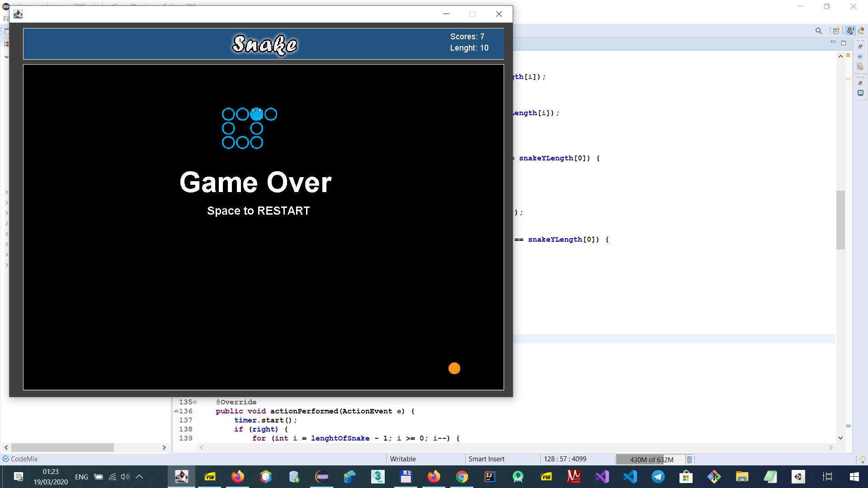Click the tip-of-the-day lightbulb icon

pyautogui.click(x=863, y=460)
